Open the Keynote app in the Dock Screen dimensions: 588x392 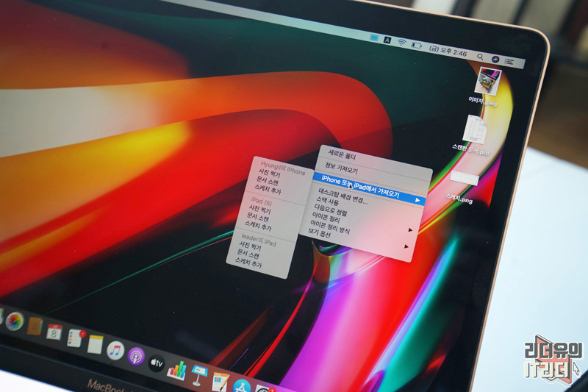pyautogui.click(x=198, y=375)
